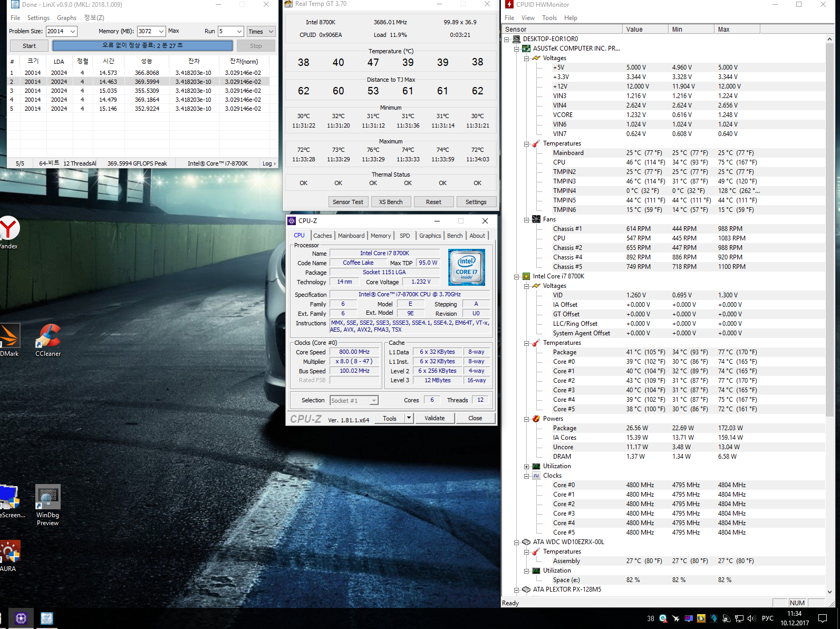Expand the Utilization node under Intel Core i7

click(526, 467)
